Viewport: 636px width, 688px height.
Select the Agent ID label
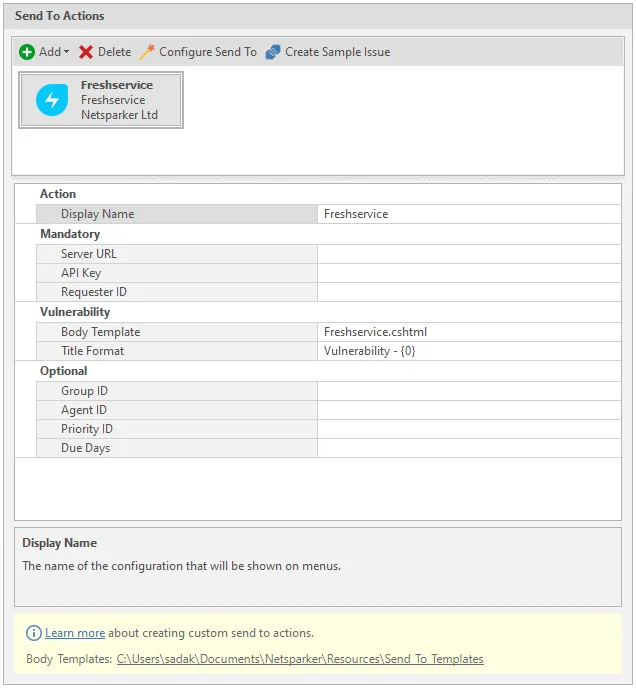pos(84,410)
